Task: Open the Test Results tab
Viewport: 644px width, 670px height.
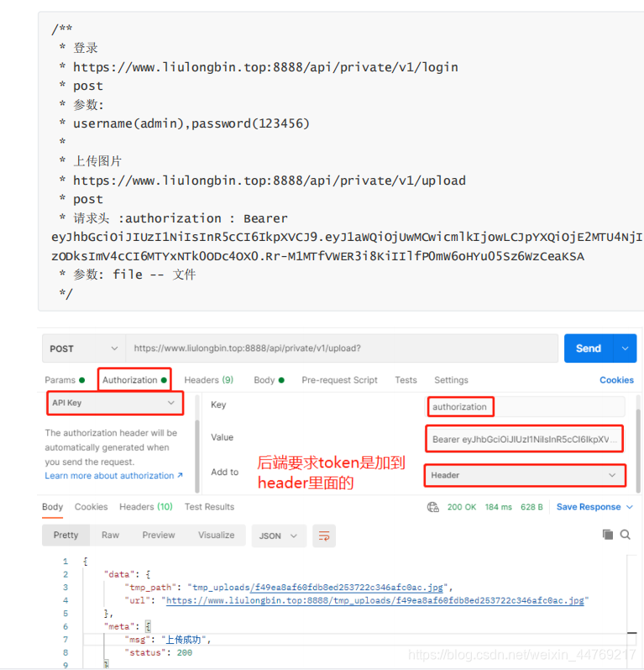Action: (209, 507)
